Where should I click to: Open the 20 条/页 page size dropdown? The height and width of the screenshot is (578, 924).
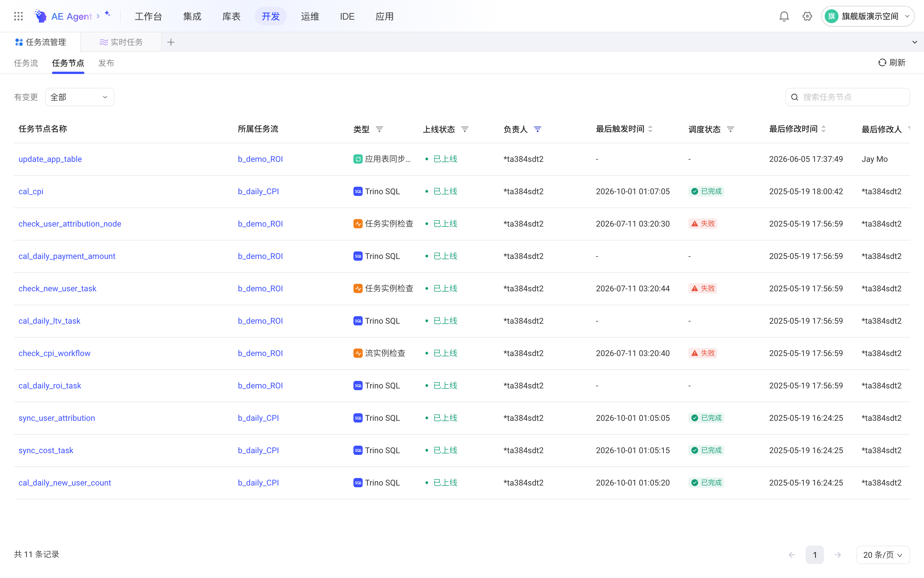tap(883, 555)
